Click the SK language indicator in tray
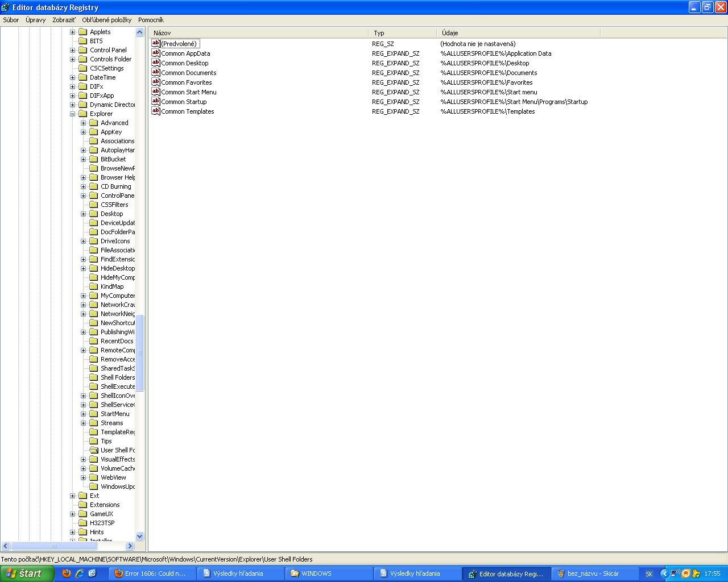Screen dimensions: 728x582 click(649, 574)
